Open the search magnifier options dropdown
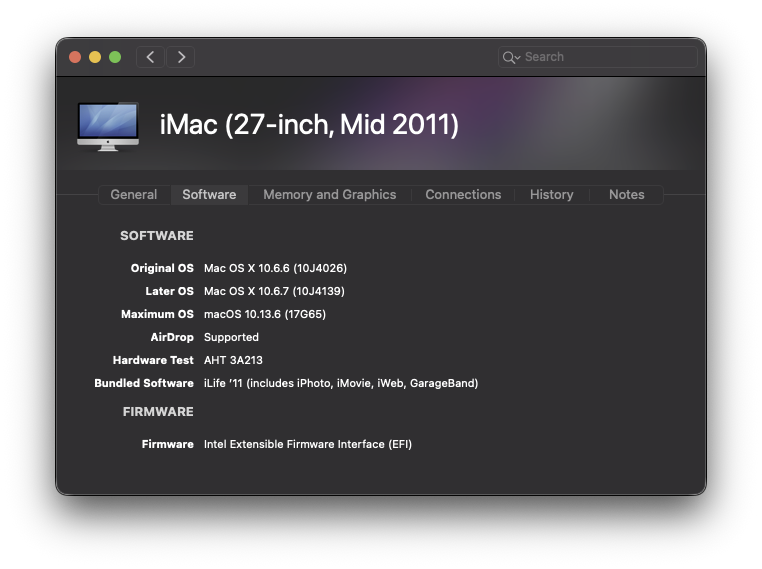 point(511,57)
